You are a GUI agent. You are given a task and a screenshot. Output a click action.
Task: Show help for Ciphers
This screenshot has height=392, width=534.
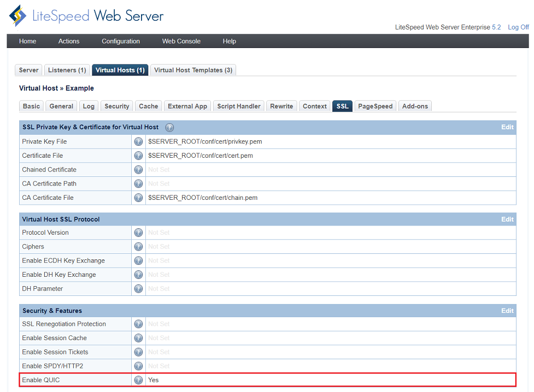pyautogui.click(x=138, y=246)
